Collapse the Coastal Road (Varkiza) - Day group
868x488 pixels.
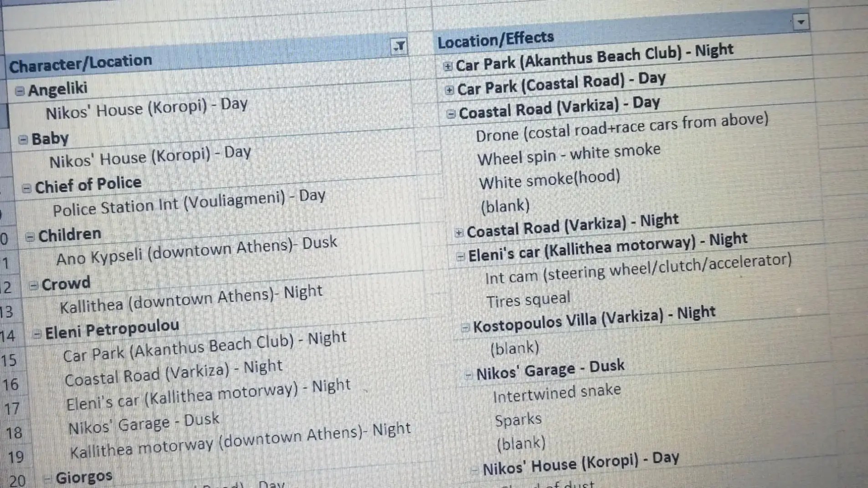(451, 113)
